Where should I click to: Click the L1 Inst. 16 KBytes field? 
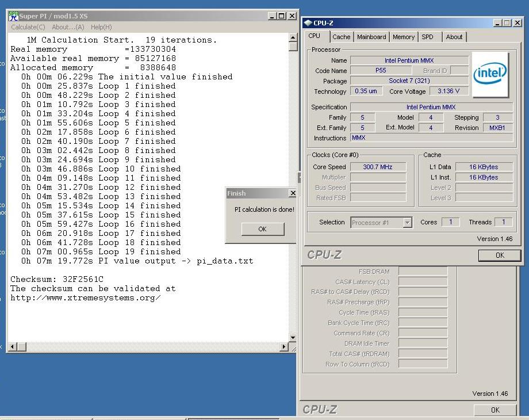484,177
